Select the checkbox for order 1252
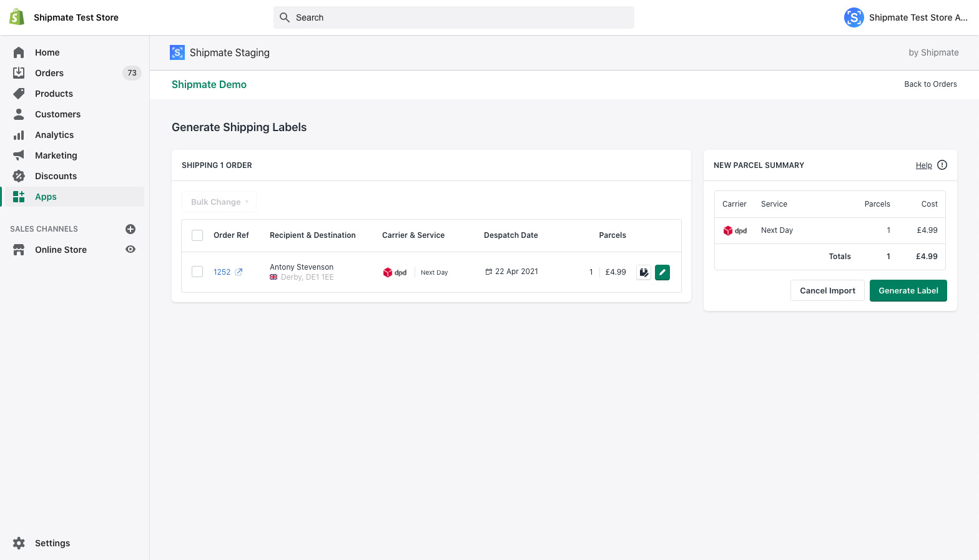979x560 pixels. click(x=197, y=272)
